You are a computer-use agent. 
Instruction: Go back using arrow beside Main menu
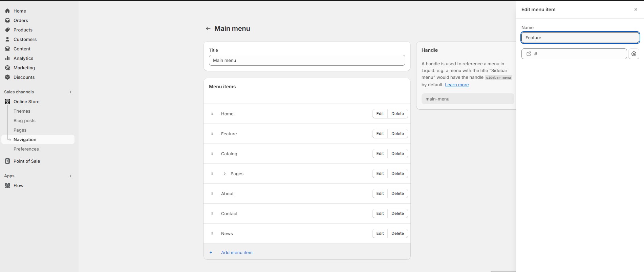(x=208, y=28)
